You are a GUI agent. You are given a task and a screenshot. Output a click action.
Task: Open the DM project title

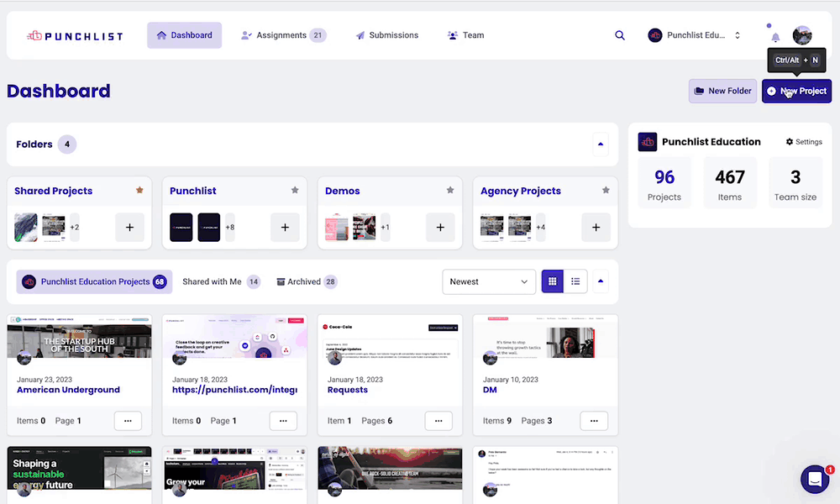pyautogui.click(x=490, y=390)
